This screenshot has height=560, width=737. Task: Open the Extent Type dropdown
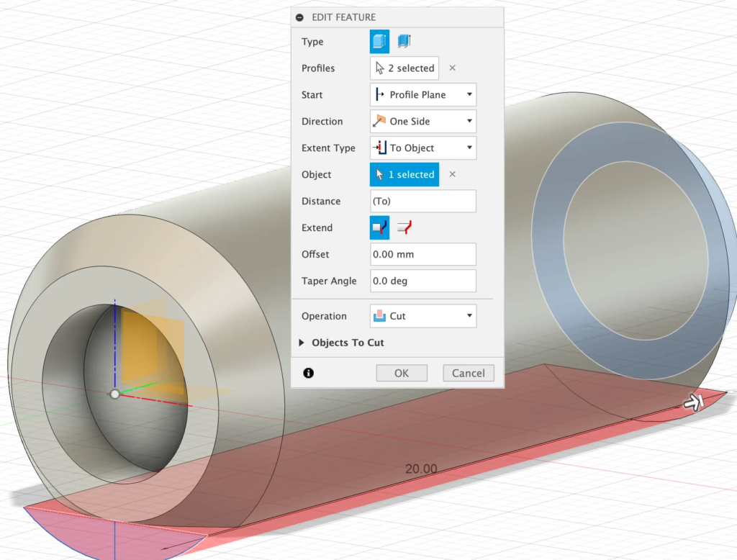(x=423, y=148)
